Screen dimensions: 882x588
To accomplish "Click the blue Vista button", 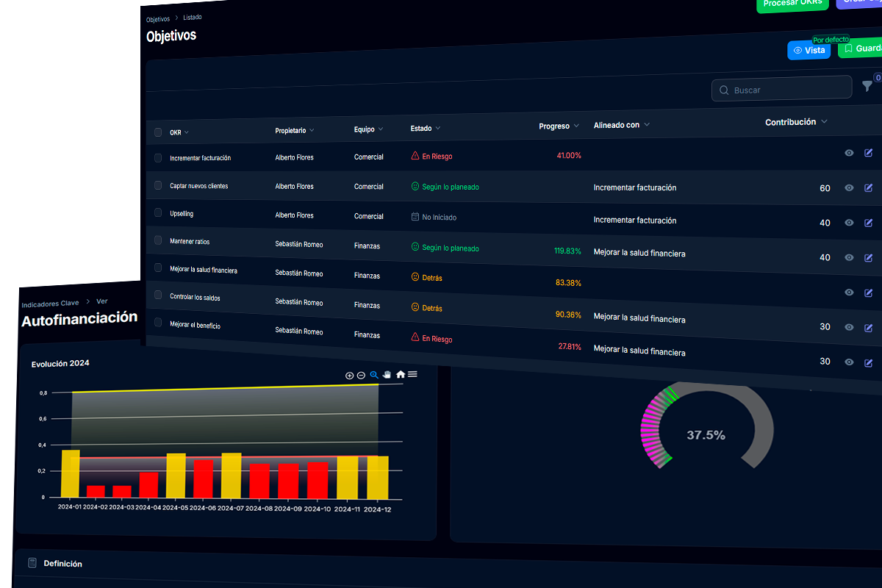I will (808, 51).
